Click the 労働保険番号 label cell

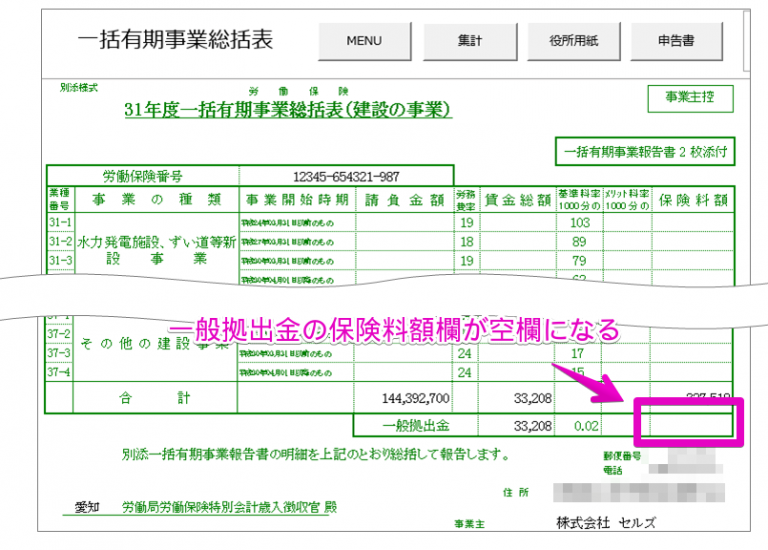point(143,176)
